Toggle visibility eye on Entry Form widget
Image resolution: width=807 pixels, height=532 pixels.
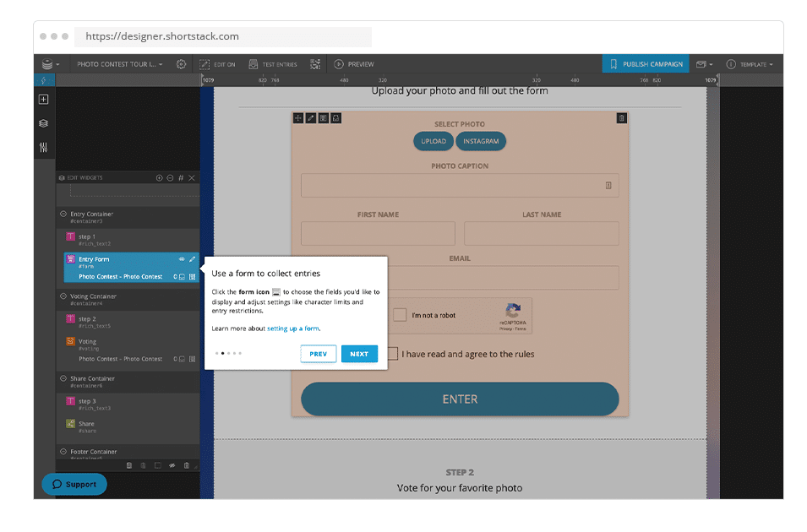coord(181,259)
